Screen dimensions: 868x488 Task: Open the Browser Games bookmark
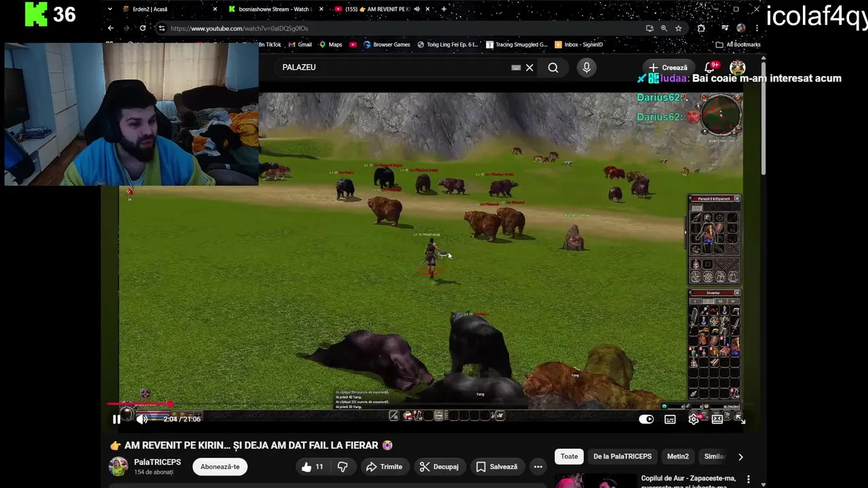(x=387, y=45)
